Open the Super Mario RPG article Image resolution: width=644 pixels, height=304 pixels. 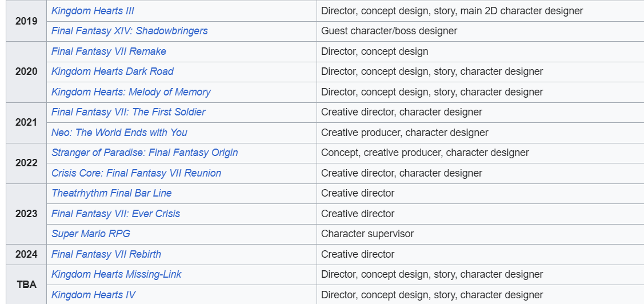90,234
